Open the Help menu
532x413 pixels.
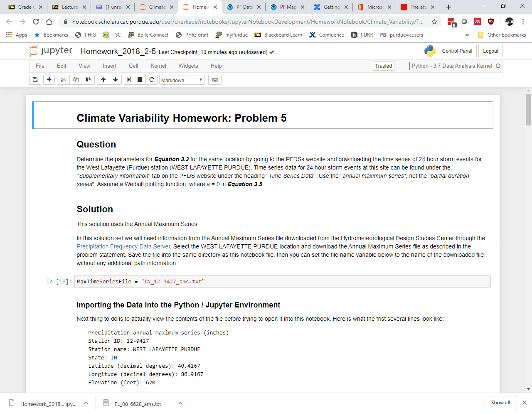(216, 66)
